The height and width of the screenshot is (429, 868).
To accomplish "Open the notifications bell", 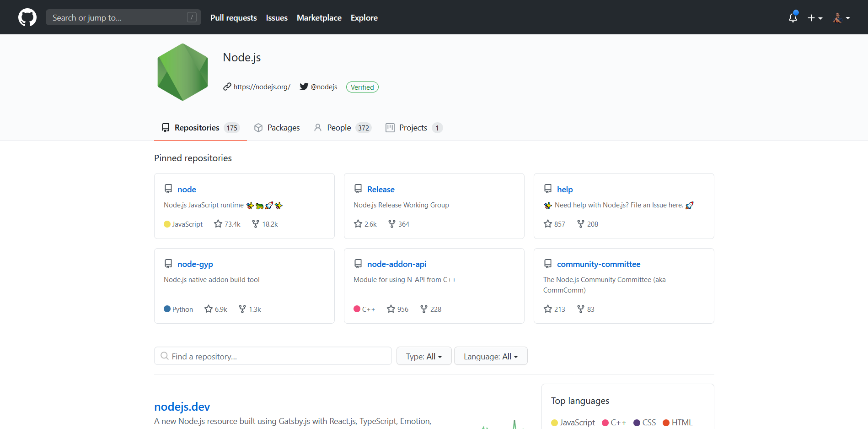I will [x=793, y=17].
